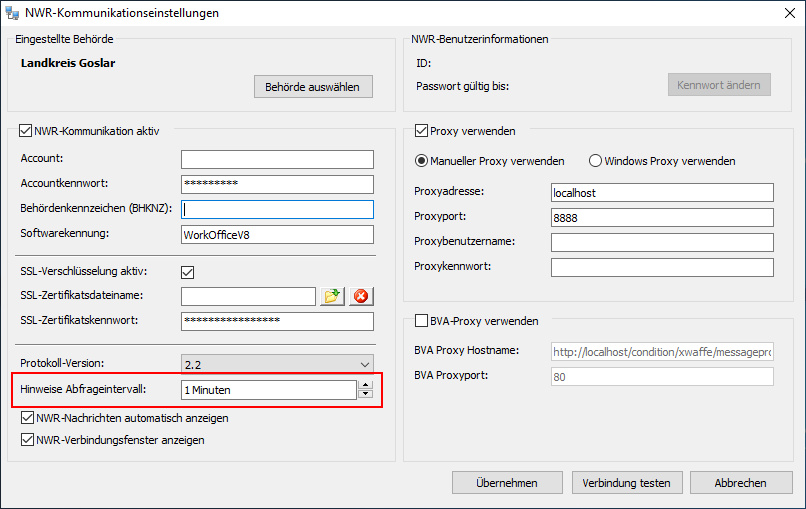Toggle the NWR-Kommunikation aktiv checkbox
The image size is (806, 509).
tap(26, 130)
